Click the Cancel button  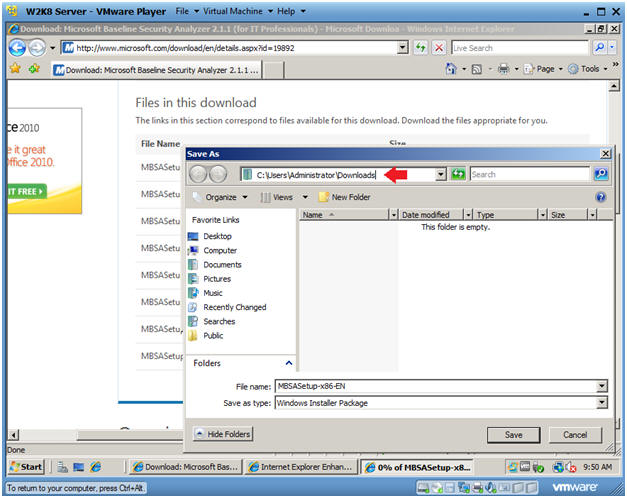click(575, 435)
